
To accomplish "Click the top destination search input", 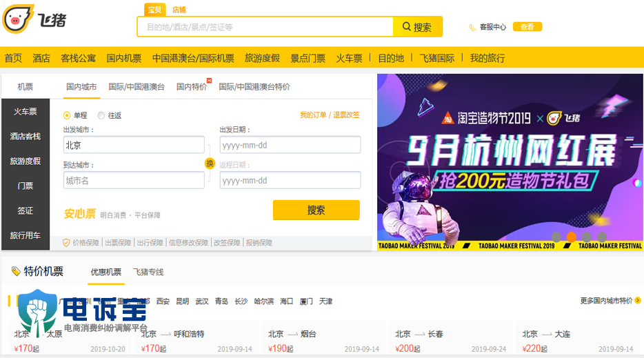I will (x=265, y=27).
